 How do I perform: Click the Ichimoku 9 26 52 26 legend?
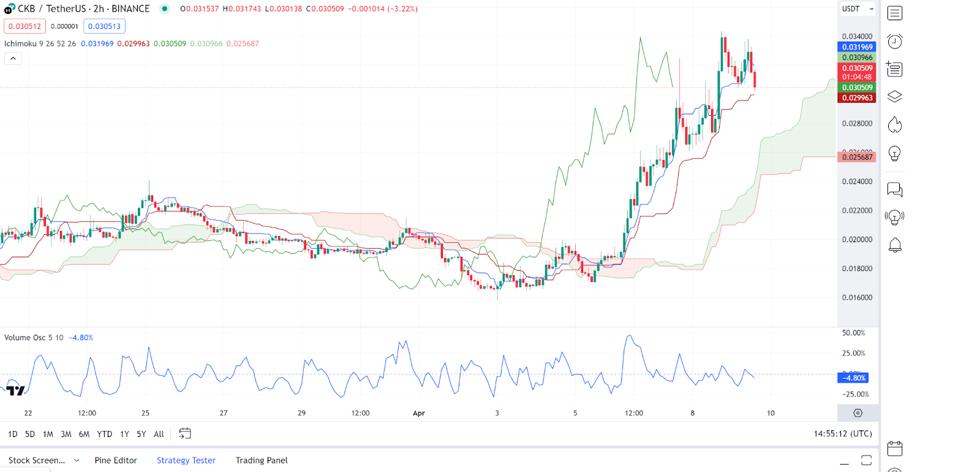[40, 44]
